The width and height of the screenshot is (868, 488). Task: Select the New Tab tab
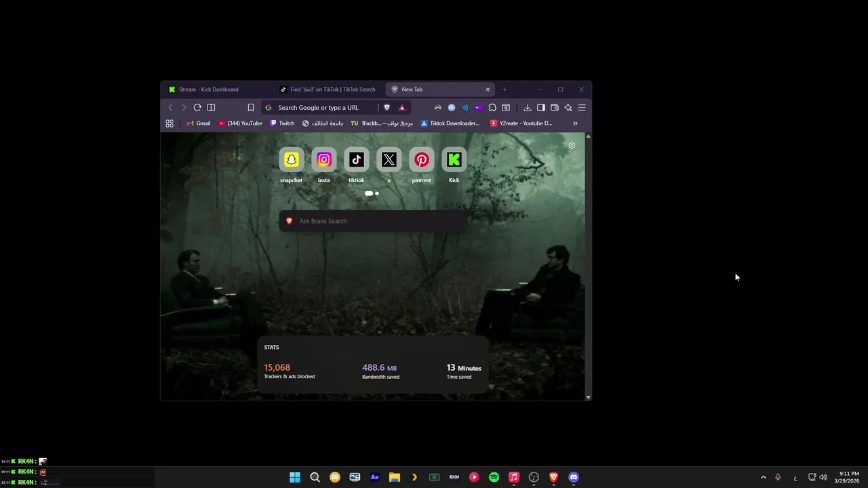tap(439, 89)
